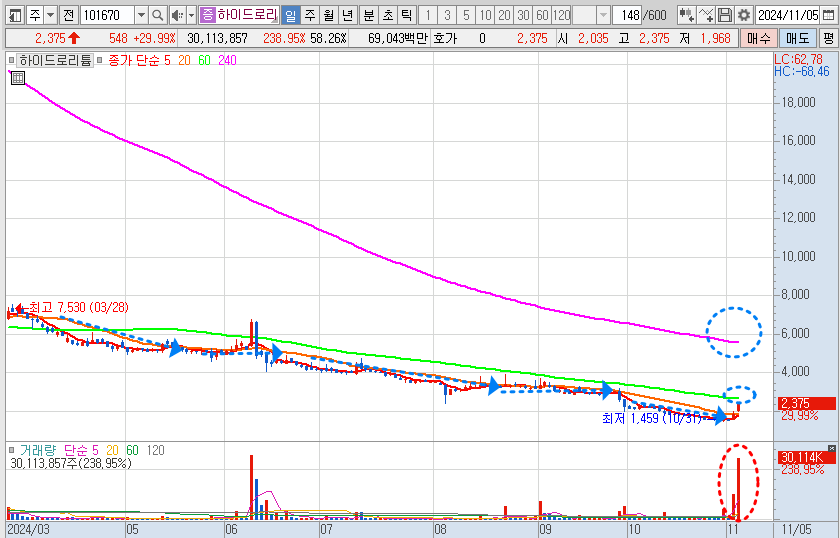Click the red 5-day moving average legend
The width and height of the screenshot is (840, 538).
[167, 60]
